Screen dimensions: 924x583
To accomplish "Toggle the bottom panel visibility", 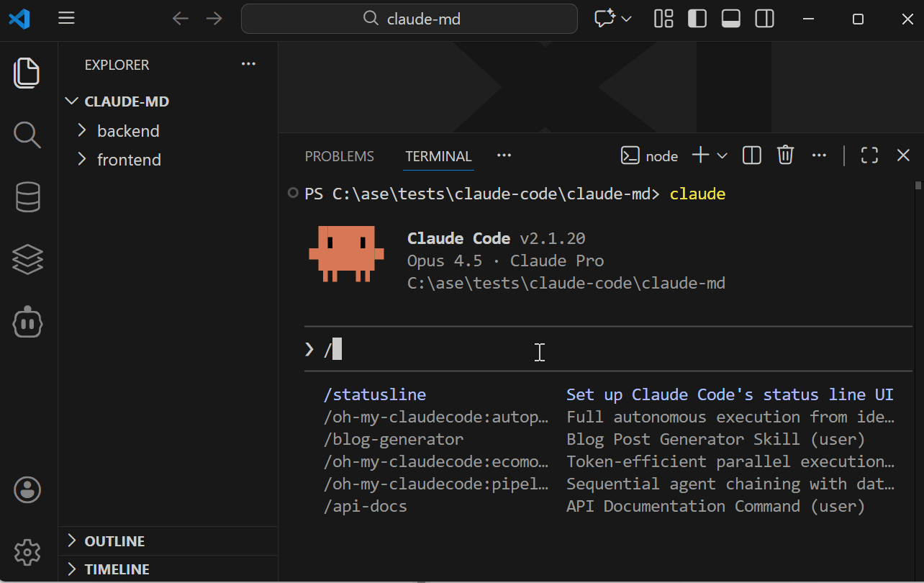I will pyautogui.click(x=731, y=19).
